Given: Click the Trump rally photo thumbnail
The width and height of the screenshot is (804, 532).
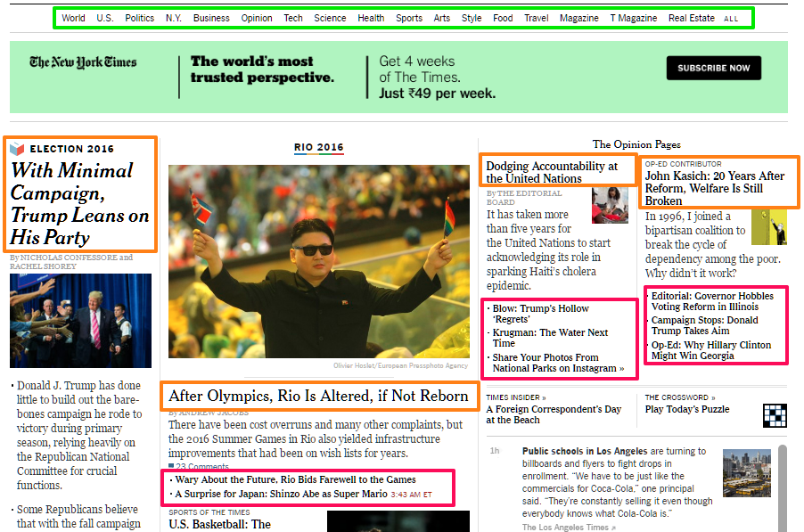Looking at the screenshot, I should (x=80, y=321).
